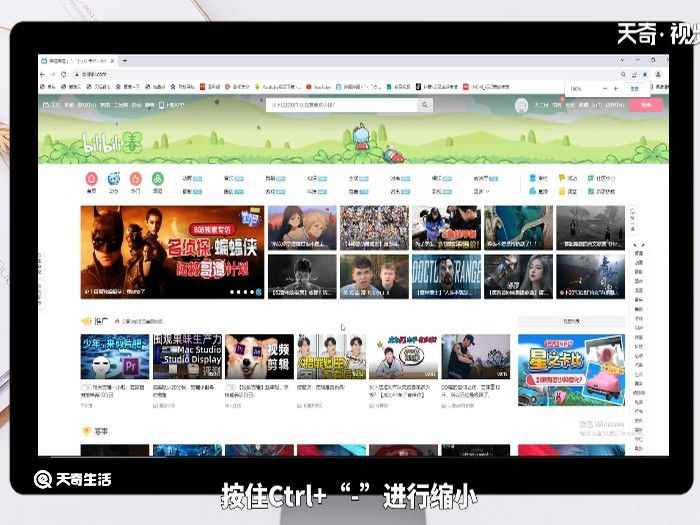The height and width of the screenshot is (525, 700).
Task: Open the crowd photo video thumbnail
Action: (x=374, y=228)
